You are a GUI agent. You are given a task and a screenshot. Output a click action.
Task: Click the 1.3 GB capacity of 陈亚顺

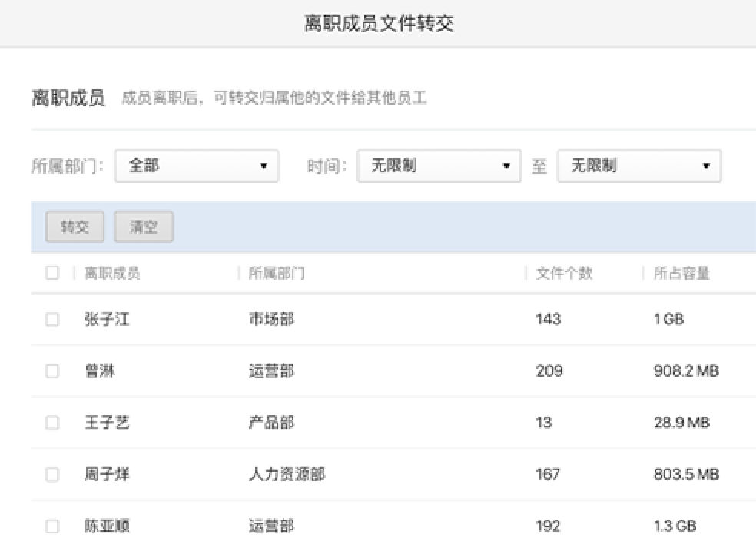[675, 526]
